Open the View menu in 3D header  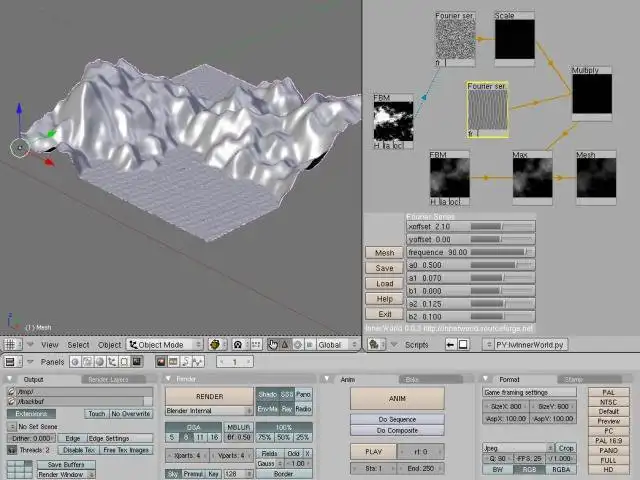(50, 345)
